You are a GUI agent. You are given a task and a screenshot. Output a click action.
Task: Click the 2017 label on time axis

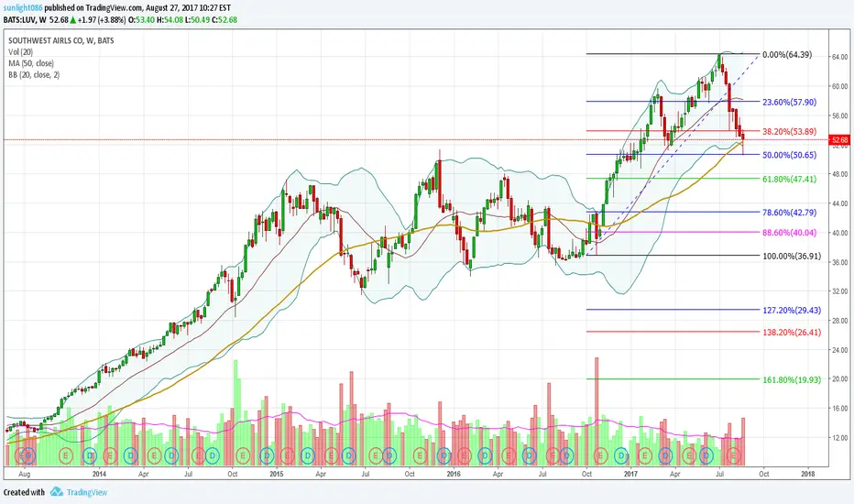coord(630,474)
